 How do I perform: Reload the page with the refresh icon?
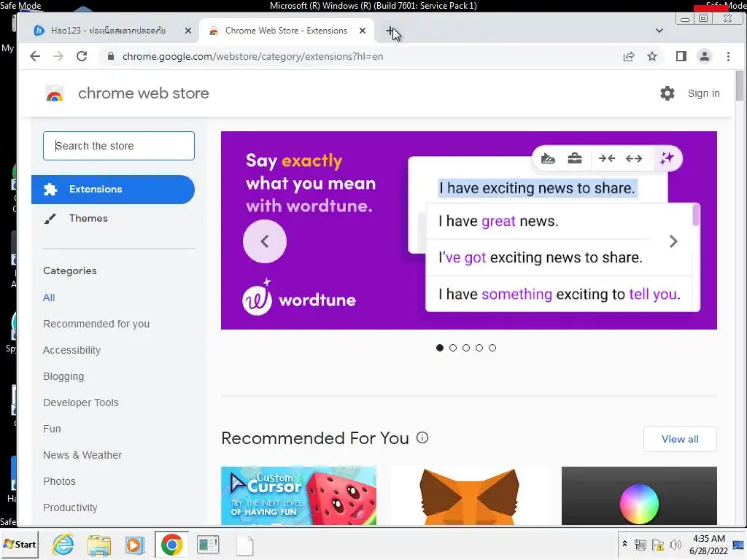(82, 56)
